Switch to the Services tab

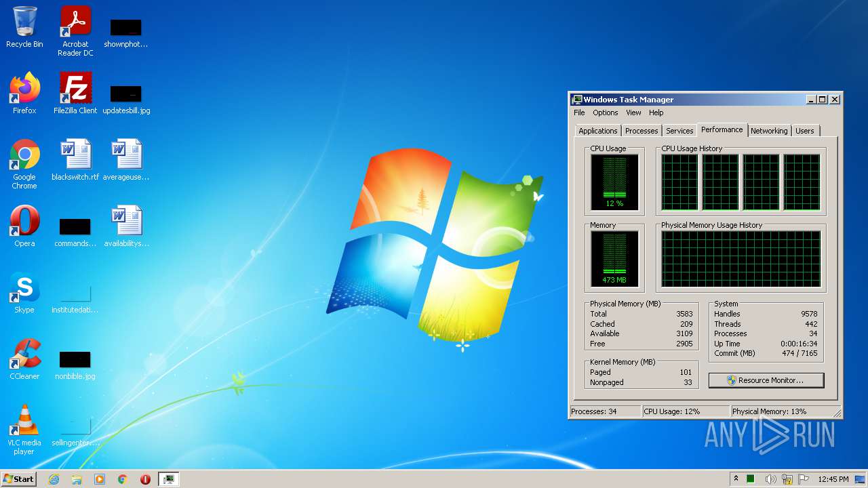tap(679, 131)
